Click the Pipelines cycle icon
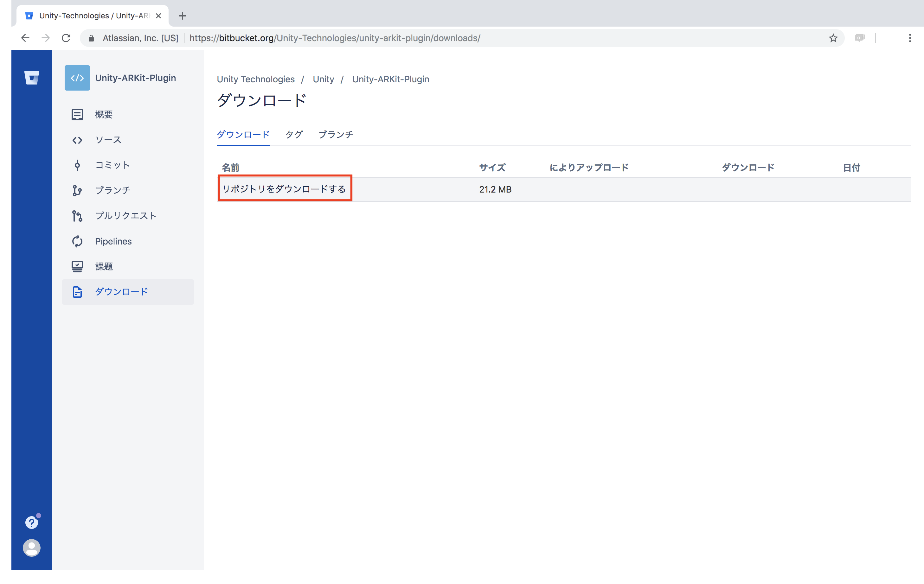The width and height of the screenshot is (924, 584). 77,241
